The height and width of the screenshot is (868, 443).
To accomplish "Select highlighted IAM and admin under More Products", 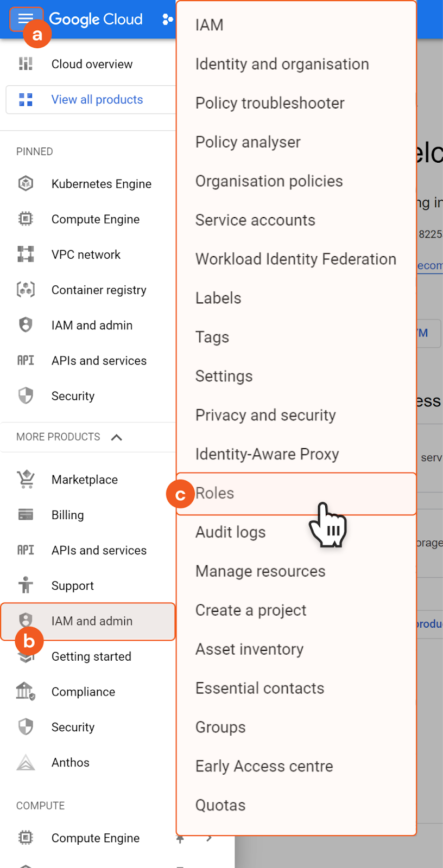I will click(92, 621).
